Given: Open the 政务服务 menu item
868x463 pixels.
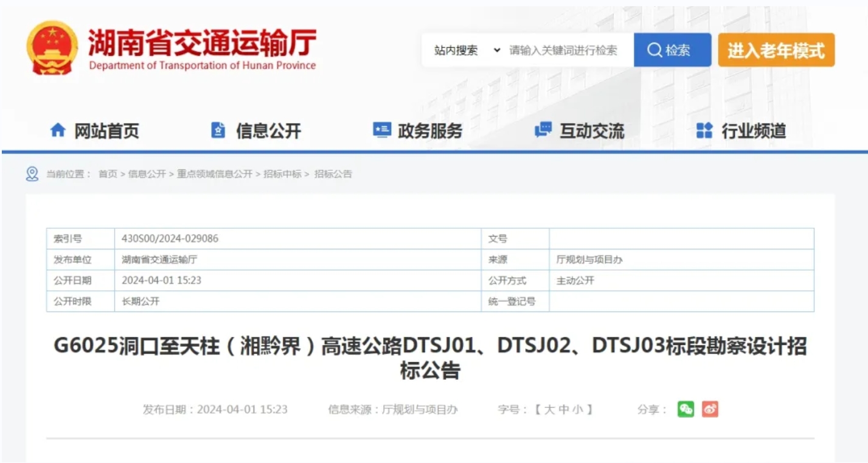Looking at the screenshot, I should pos(430,130).
